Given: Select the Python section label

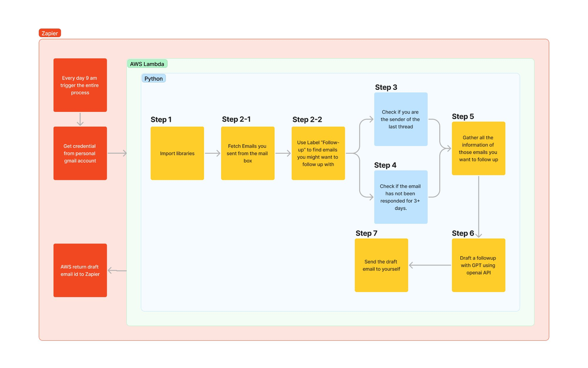Looking at the screenshot, I should click(x=153, y=79).
